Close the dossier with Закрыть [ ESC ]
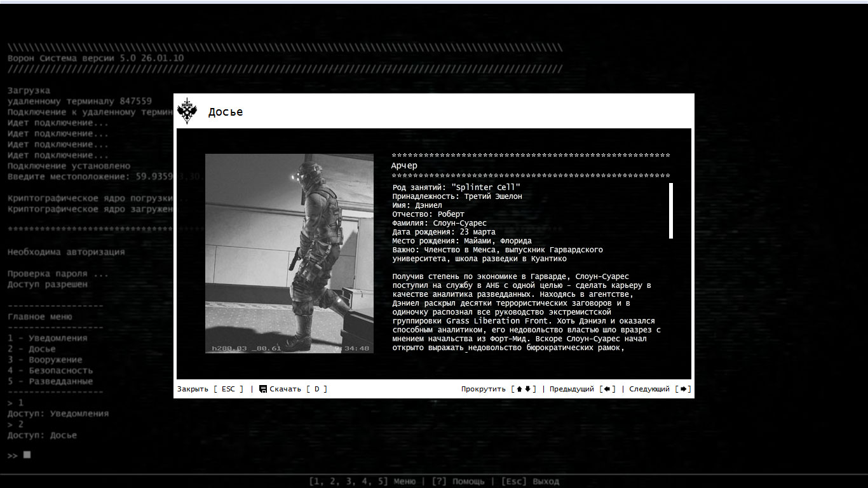Screen dimensions: 868x488 [x=210, y=389]
